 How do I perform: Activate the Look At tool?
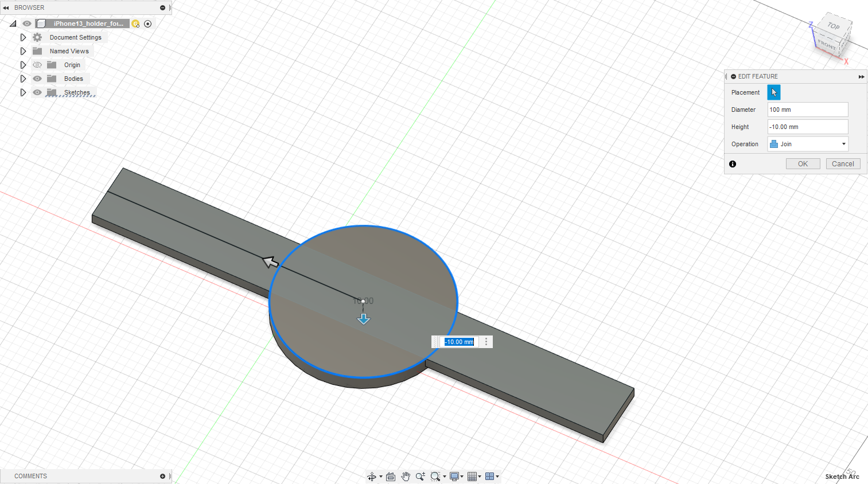391,477
